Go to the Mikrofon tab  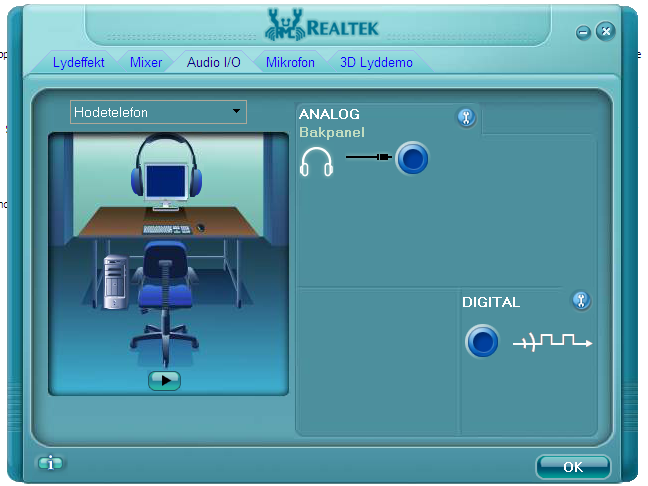point(290,62)
